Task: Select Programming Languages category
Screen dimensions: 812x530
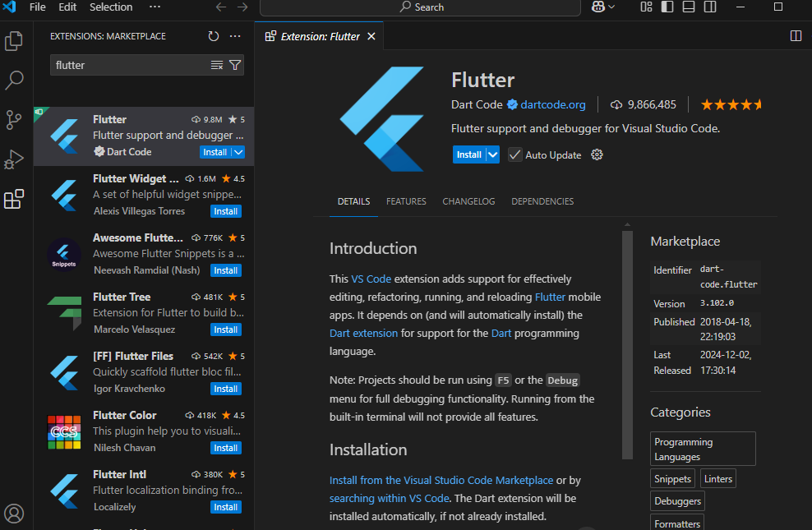Action: (703, 449)
